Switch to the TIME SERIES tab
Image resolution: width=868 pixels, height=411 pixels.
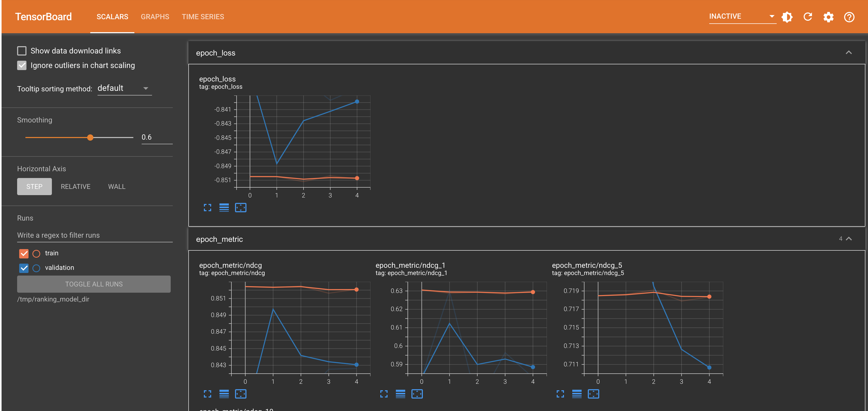203,17
